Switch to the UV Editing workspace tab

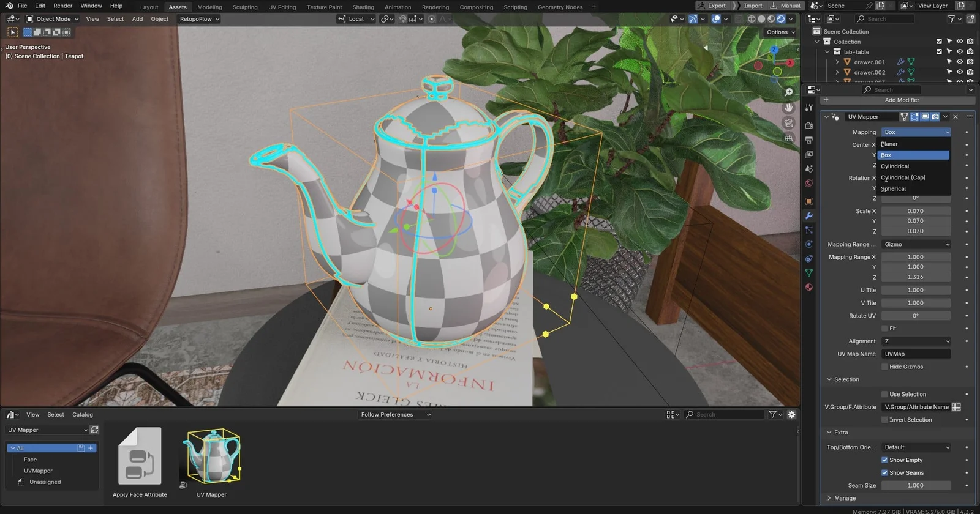[282, 7]
